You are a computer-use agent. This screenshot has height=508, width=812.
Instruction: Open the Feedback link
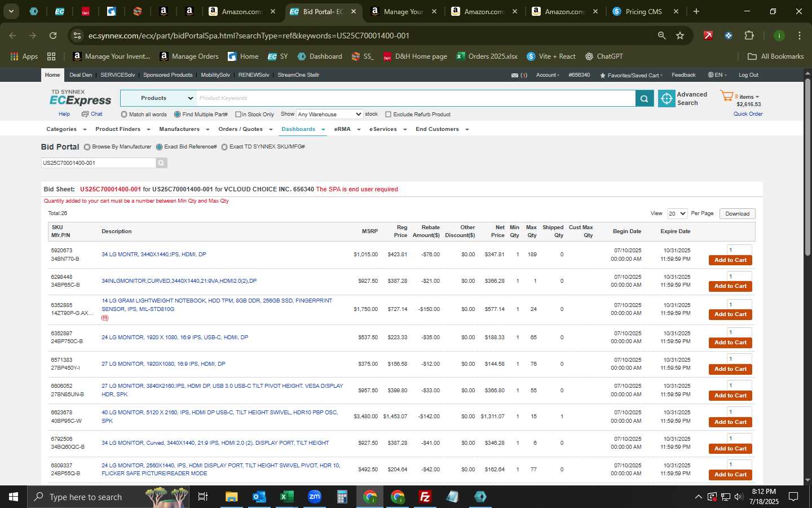tap(683, 75)
